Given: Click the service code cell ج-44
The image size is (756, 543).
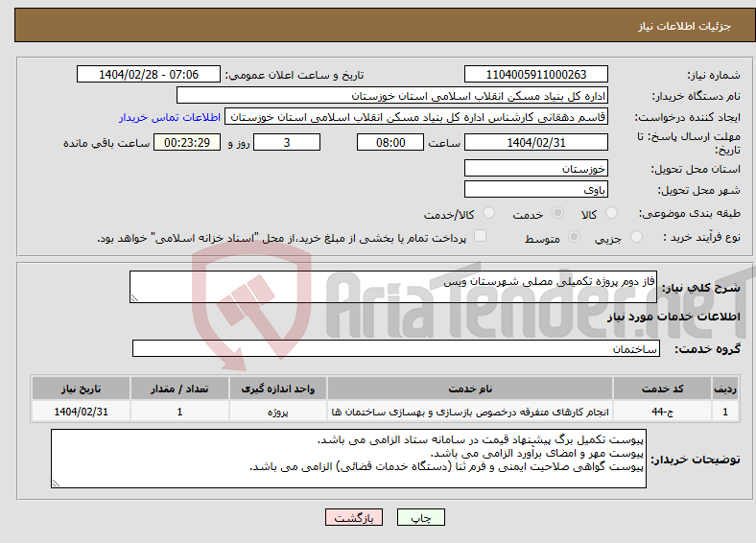Looking at the screenshot, I should point(662,412).
